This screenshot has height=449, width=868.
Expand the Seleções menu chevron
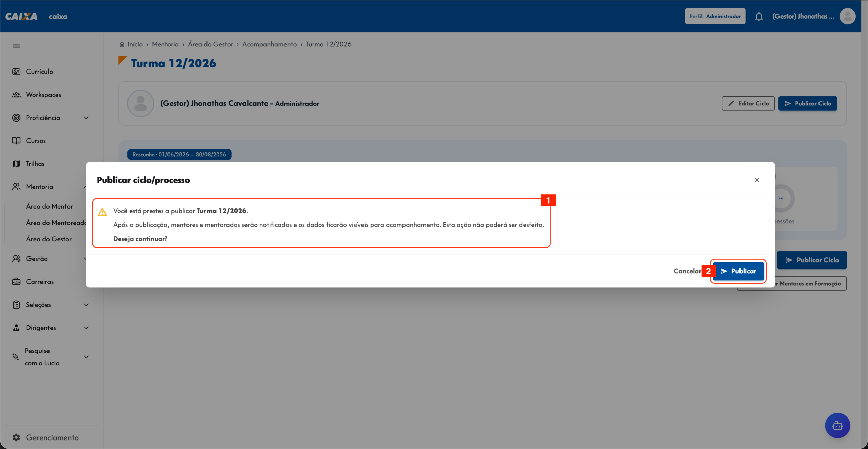(x=86, y=305)
